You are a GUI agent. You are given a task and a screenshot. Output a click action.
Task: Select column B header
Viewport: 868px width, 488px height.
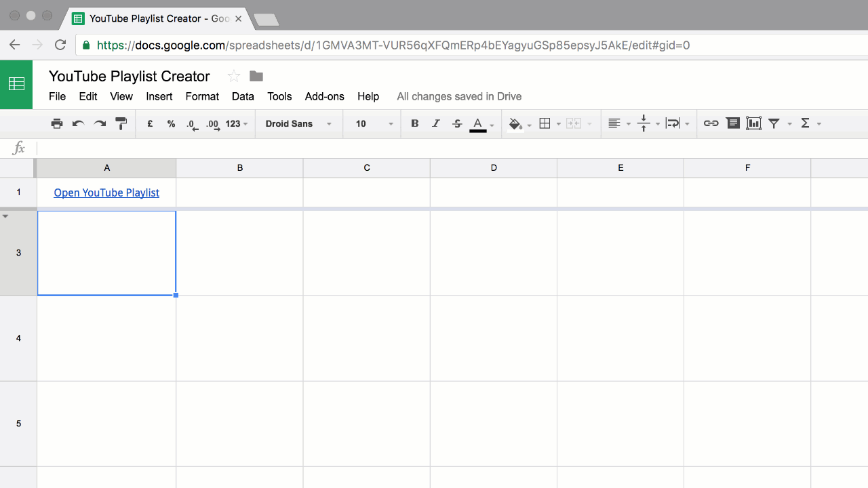239,168
